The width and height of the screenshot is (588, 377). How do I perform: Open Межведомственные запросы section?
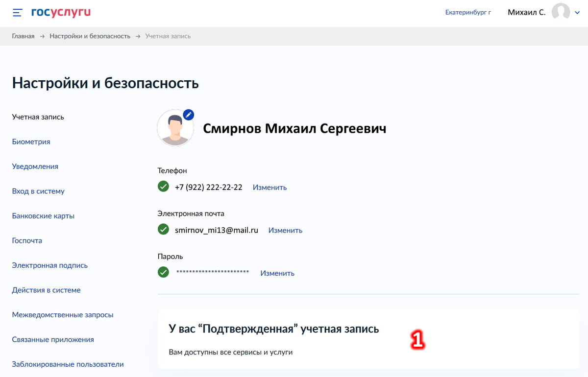(x=63, y=315)
